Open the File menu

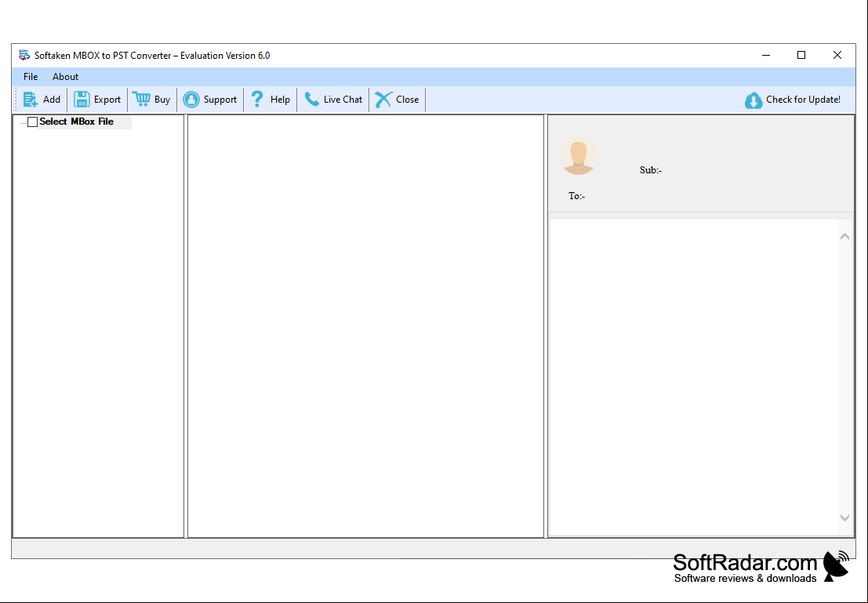[31, 77]
